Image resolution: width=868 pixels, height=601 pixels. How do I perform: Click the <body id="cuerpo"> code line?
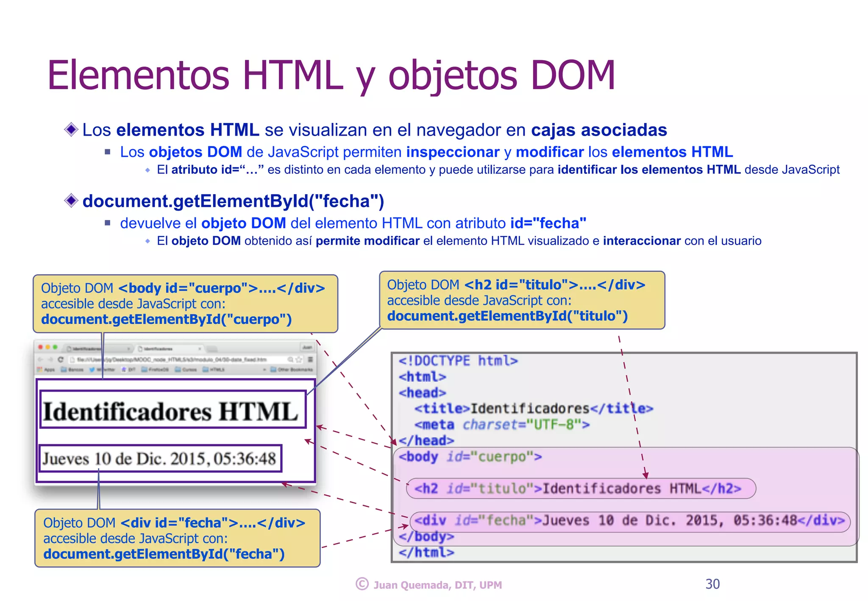(x=470, y=456)
